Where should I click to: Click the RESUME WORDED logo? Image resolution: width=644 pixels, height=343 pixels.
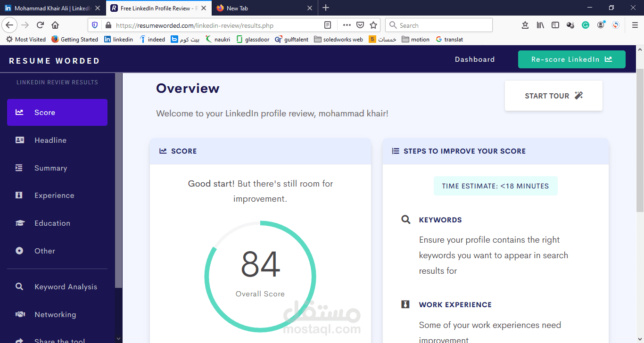point(54,61)
